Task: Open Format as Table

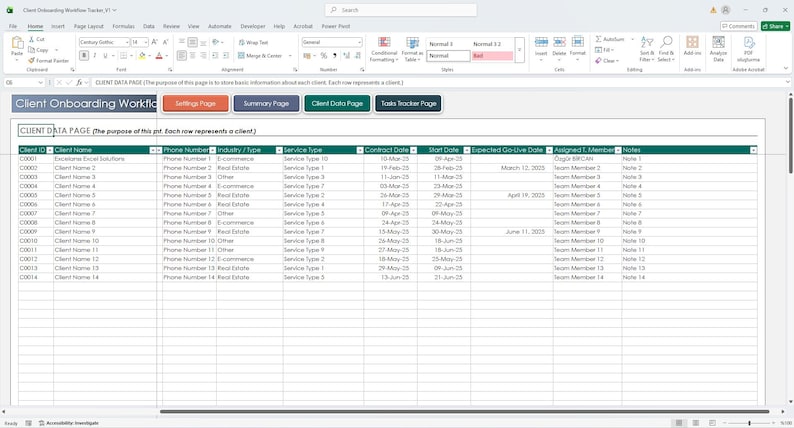Action: tap(412, 49)
